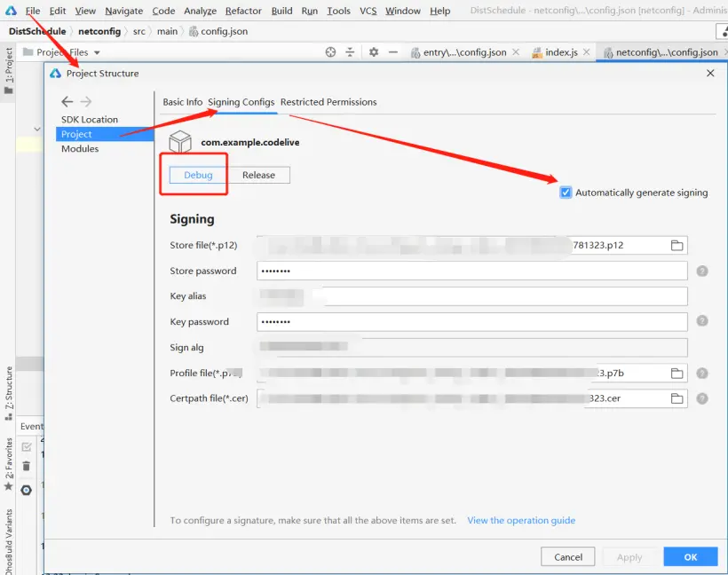Select Modules in the sidebar
Viewport: 728px width, 575px height.
[x=80, y=149]
